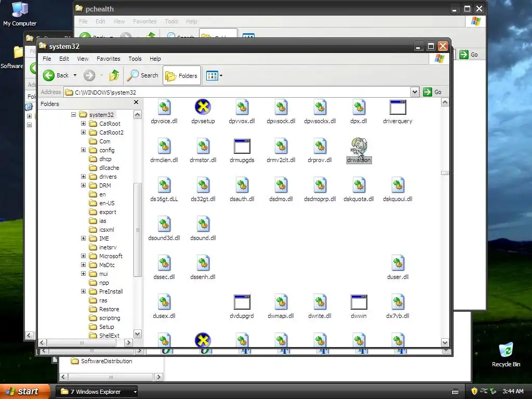The width and height of the screenshot is (532, 399).
Task: Select the dllcache folder in tree
Action: (x=104, y=168)
